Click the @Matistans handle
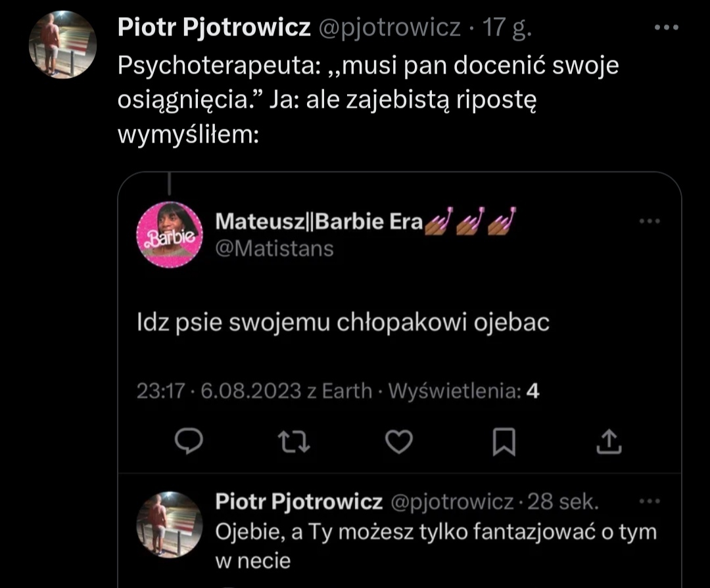This screenshot has width=710, height=588. point(274,249)
